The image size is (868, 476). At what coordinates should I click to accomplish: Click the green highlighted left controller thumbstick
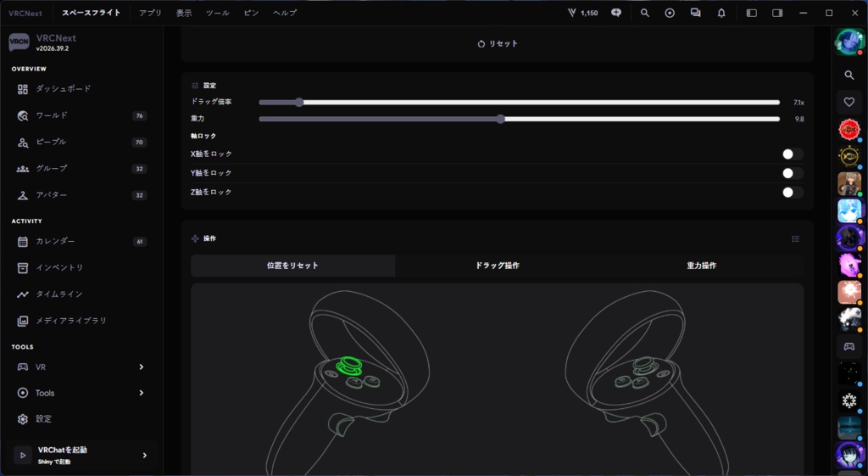tap(349, 366)
